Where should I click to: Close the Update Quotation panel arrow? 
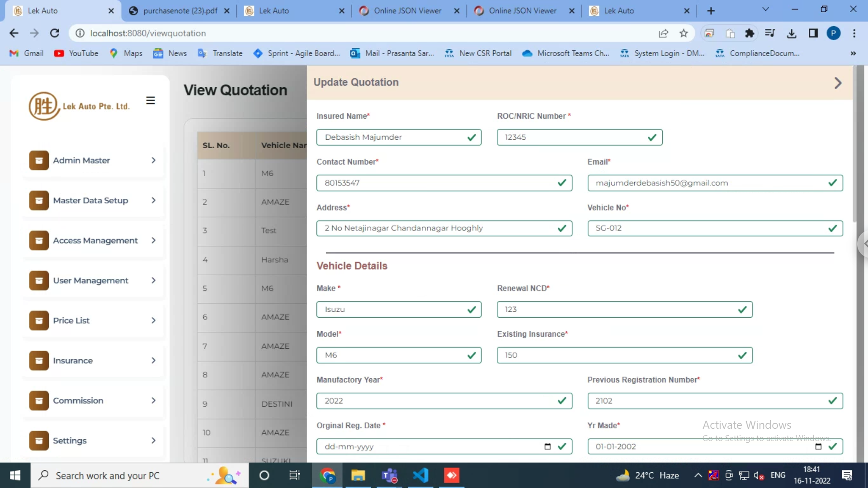point(838,83)
